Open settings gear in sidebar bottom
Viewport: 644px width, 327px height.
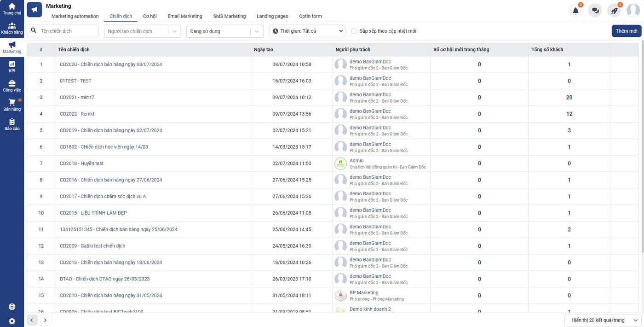(x=12, y=321)
